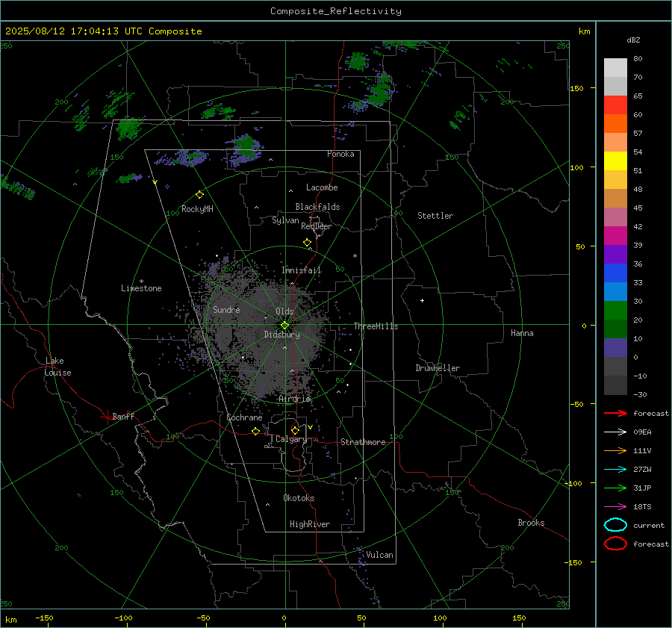Viewport: 672px width, 628px height.
Task: Click the Banff label
Action: pos(123,416)
